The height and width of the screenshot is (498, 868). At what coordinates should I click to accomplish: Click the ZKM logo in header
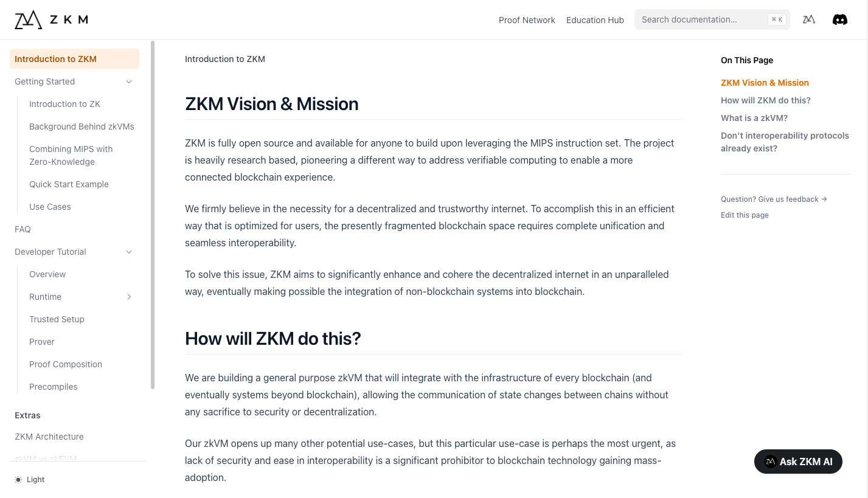(51, 19)
